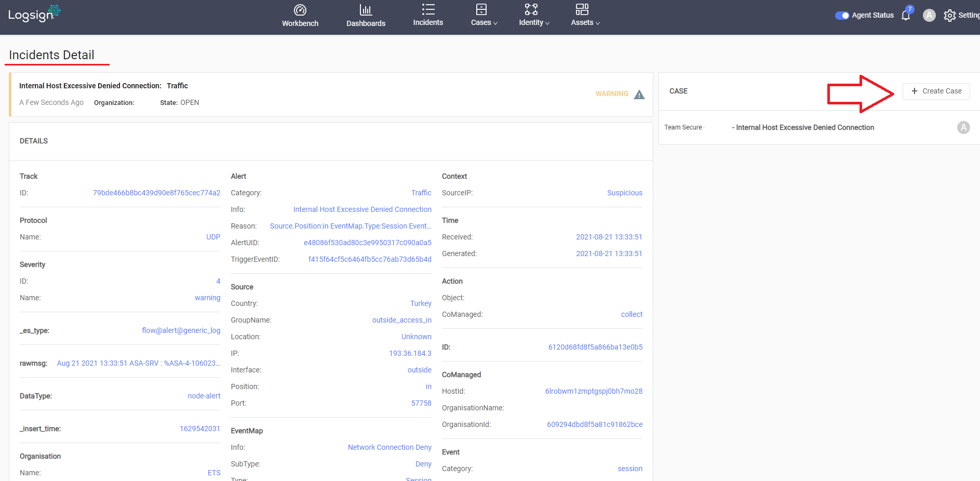
Task: Go to the Workbench menu label
Action: (300, 23)
